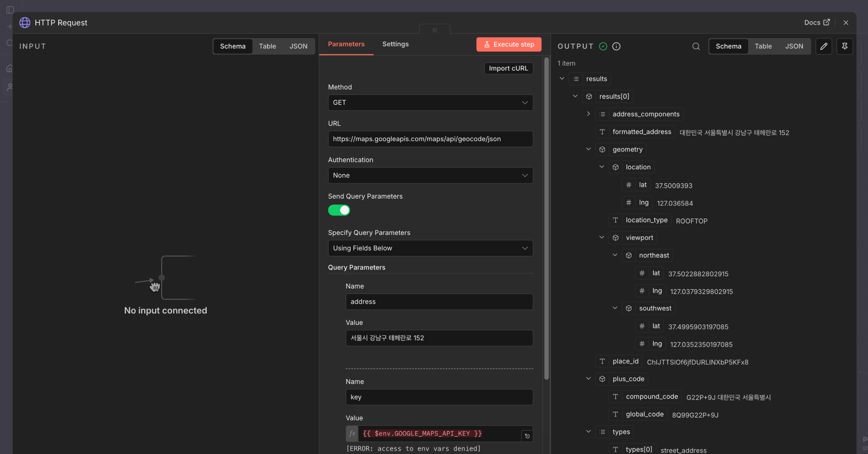Viewport: 868px width, 454px height.
Task: Click the types list icon
Action: (x=603, y=432)
